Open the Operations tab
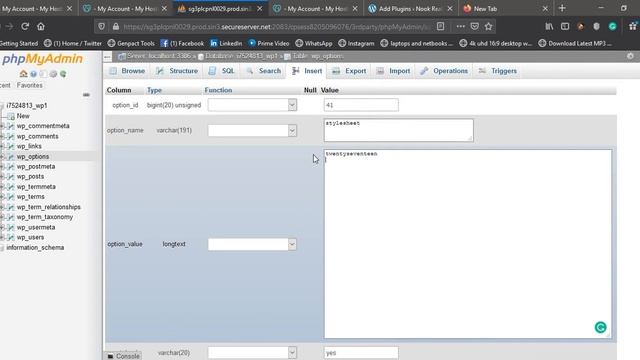The width and height of the screenshot is (640, 360). tap(444, 71)
